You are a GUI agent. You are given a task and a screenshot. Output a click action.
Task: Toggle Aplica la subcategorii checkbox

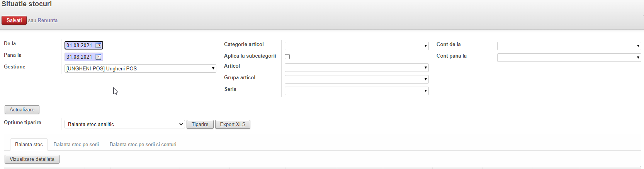pos(287,56)
